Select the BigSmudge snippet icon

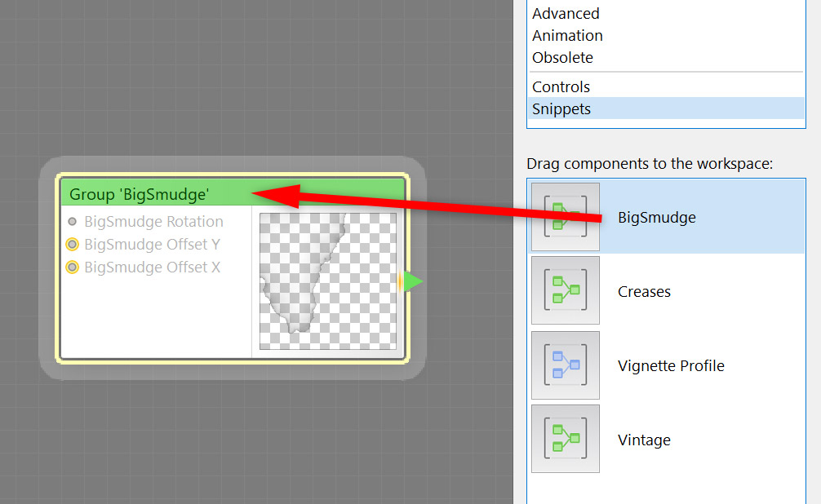click(565, 217)
